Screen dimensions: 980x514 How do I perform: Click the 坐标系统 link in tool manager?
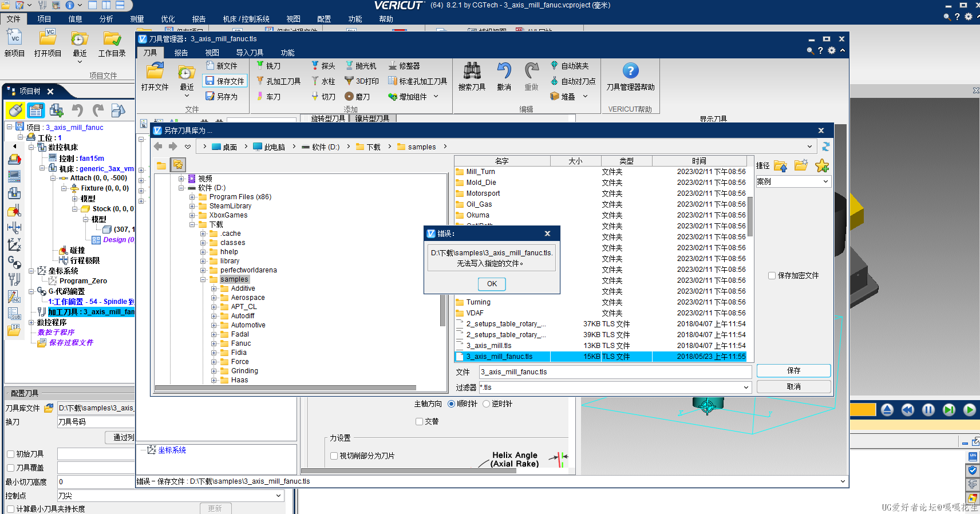172,450
